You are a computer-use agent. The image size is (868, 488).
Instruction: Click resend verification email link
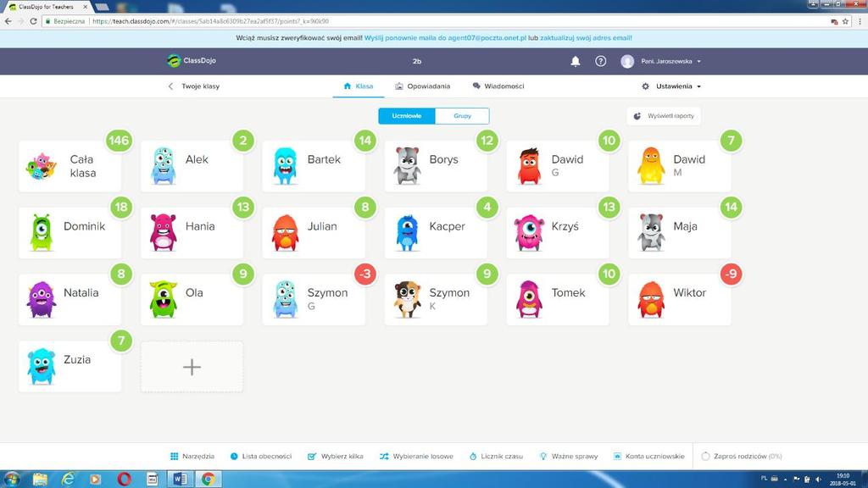[x=445, y=38]
